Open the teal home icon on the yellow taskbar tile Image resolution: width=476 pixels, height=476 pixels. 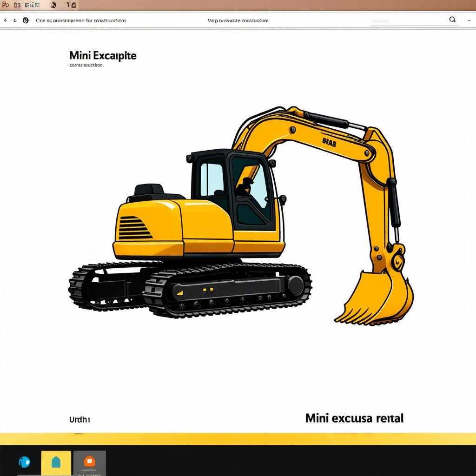click(x=56, y=462)
